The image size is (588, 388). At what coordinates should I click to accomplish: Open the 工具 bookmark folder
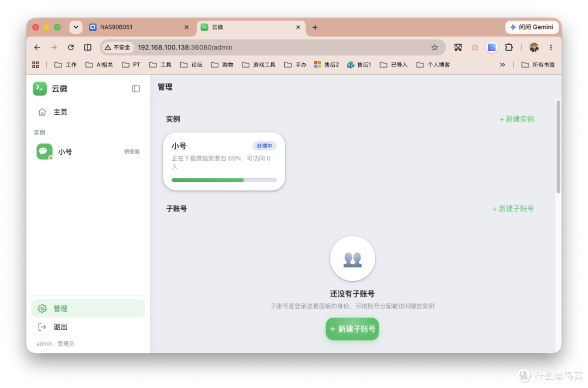tap(160, 64)
